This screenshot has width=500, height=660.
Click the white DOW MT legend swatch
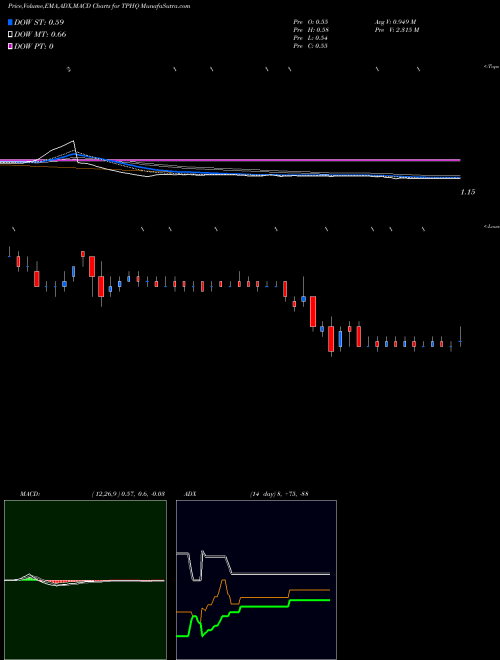coord(10,34)
